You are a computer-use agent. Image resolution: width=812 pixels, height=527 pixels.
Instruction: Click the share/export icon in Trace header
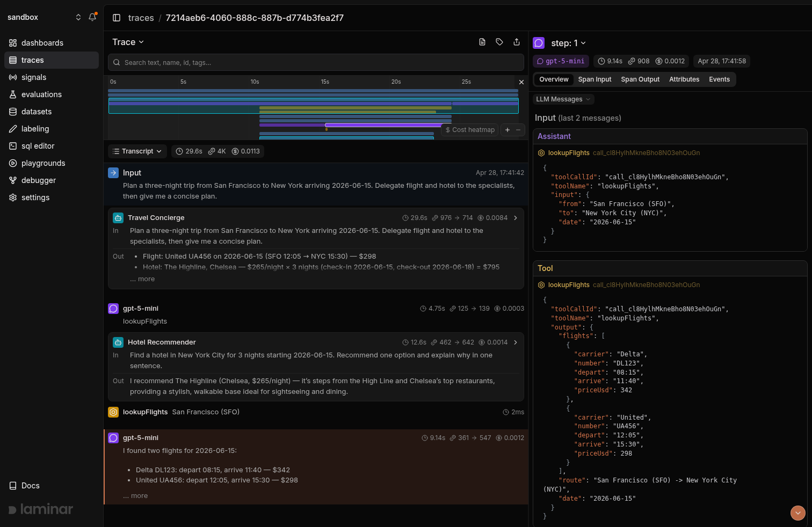[517, 42]
